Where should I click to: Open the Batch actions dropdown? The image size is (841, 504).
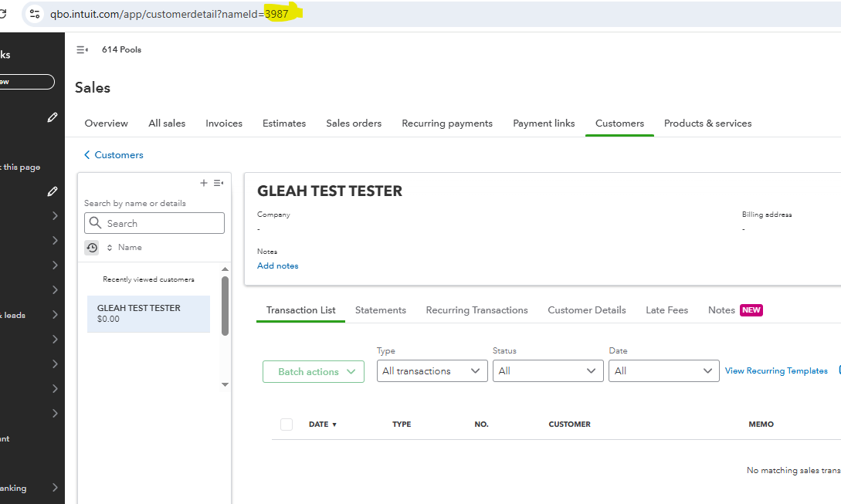[313, 372]
